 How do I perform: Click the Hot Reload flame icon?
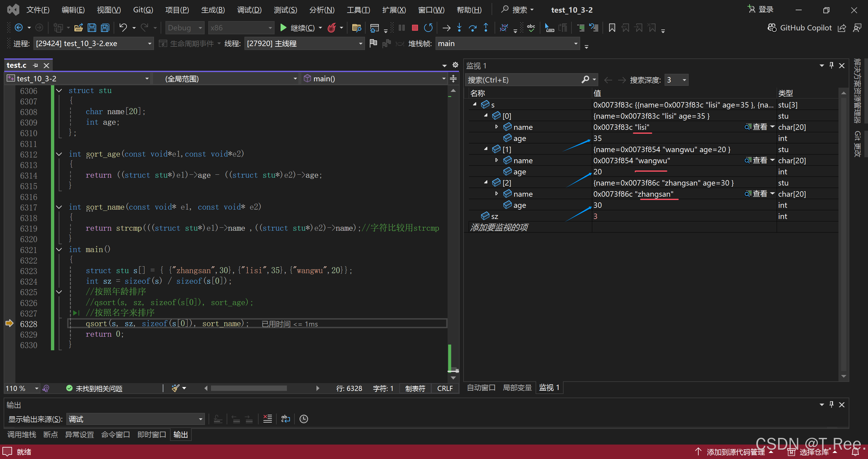point(332,28)
